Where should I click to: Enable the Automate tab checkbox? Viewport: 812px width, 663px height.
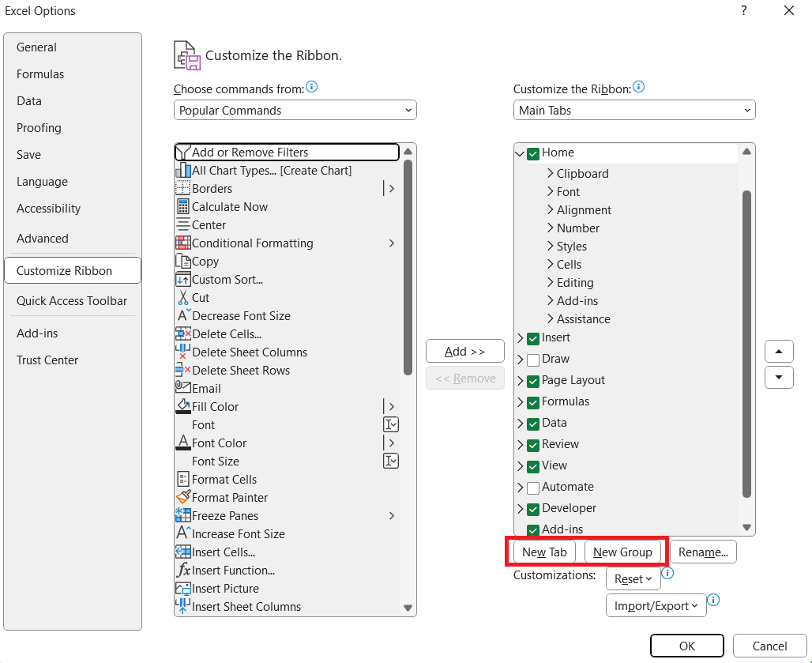coord(533,488)
